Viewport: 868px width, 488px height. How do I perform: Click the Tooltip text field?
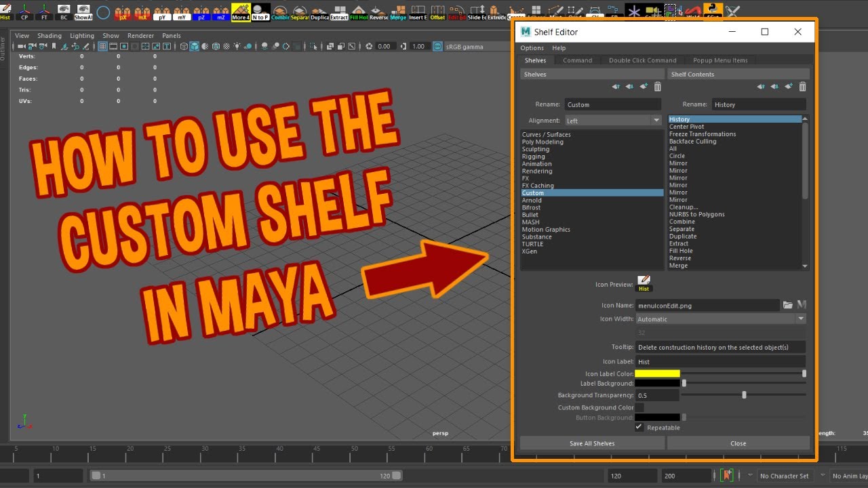coord(720,347)
